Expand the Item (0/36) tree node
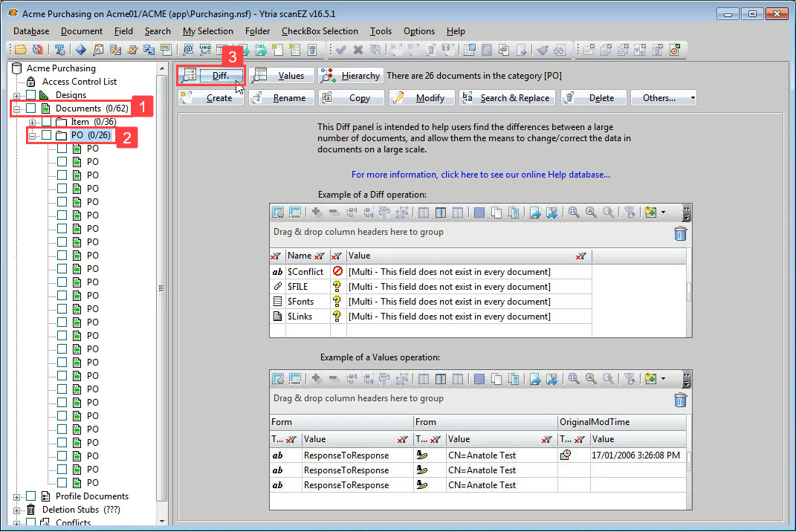This screenshot has width=796, height=532. pyautogui.click(x=33, y=122)
